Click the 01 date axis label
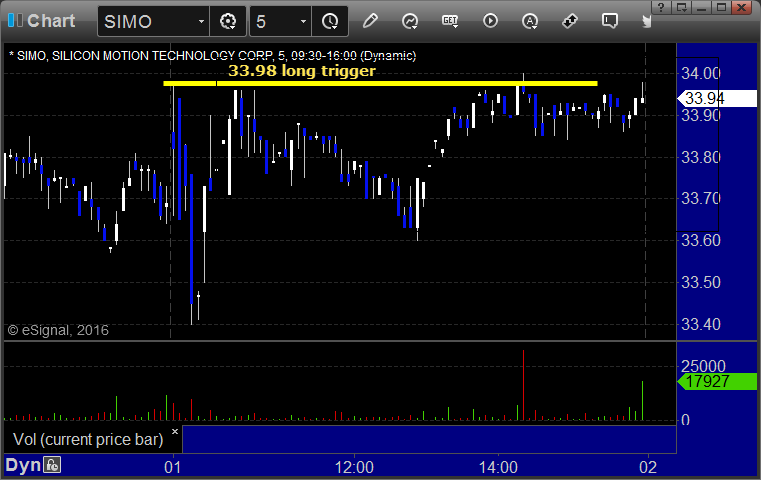The width and height of the screenshot is (761, 480). pyautogui.click(x=173, y=467)
